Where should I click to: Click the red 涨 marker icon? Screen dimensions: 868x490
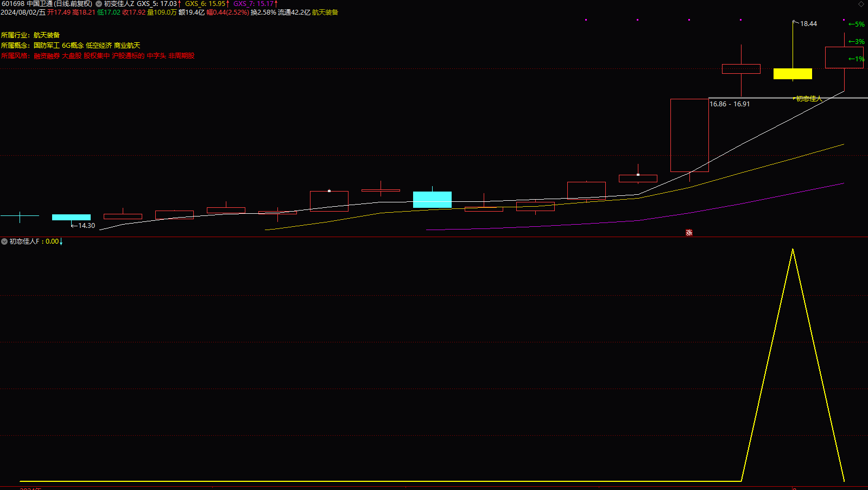click(x=689, y=233)
